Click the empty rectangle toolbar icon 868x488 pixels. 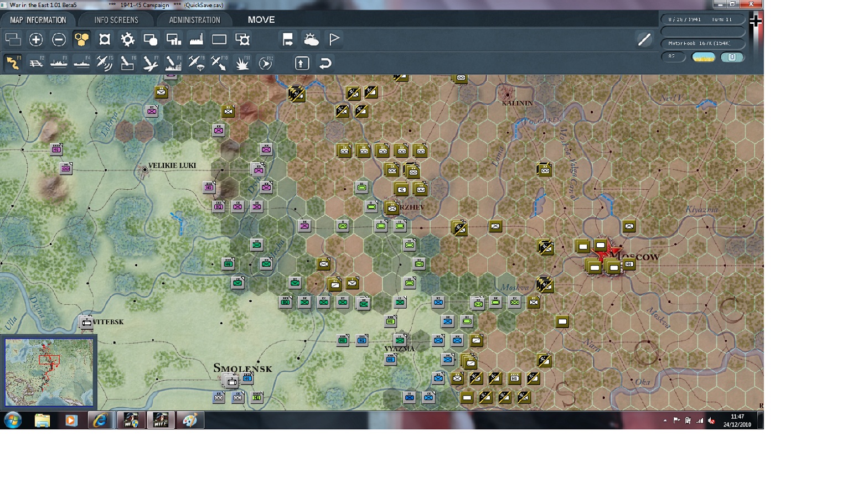[219, 39]
